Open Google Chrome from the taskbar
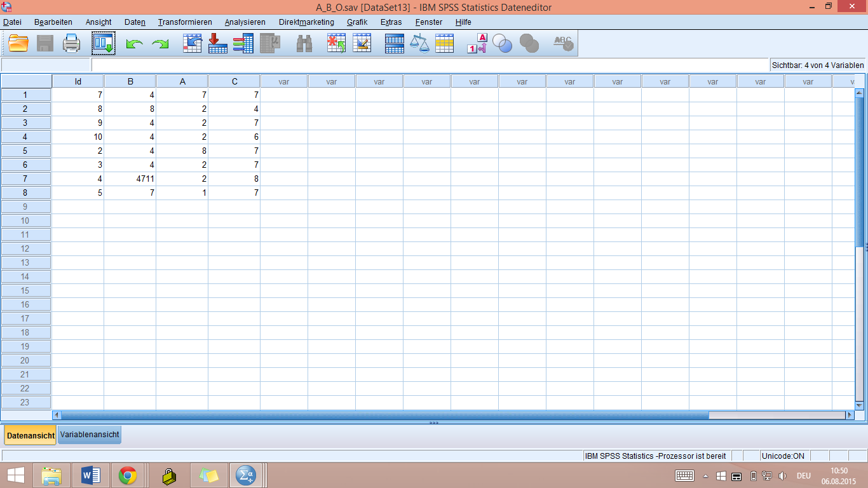This screenshot has height=488, width=868. click(128, 475)
